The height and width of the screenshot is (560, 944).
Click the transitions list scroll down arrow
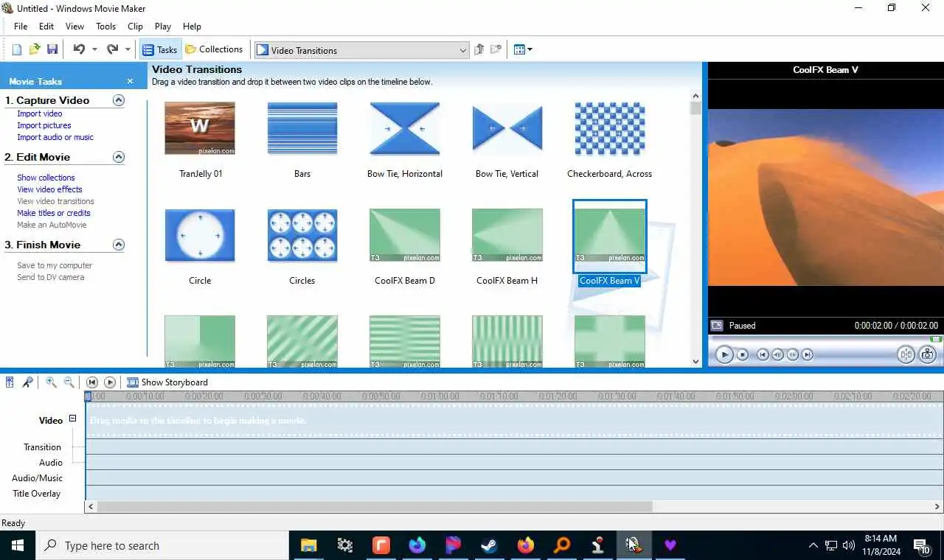[x=695, y=361]
